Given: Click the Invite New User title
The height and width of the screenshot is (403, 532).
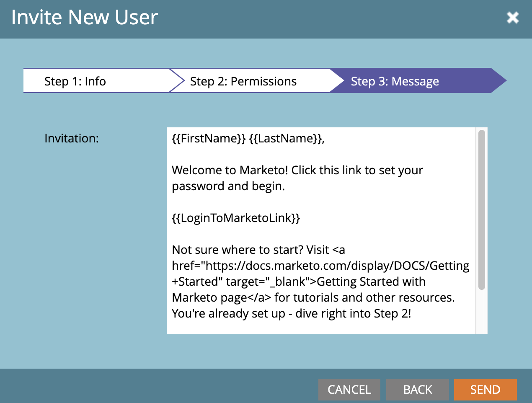Looking at the screenshot, I should pyautogui.click(x=85, y=17).
